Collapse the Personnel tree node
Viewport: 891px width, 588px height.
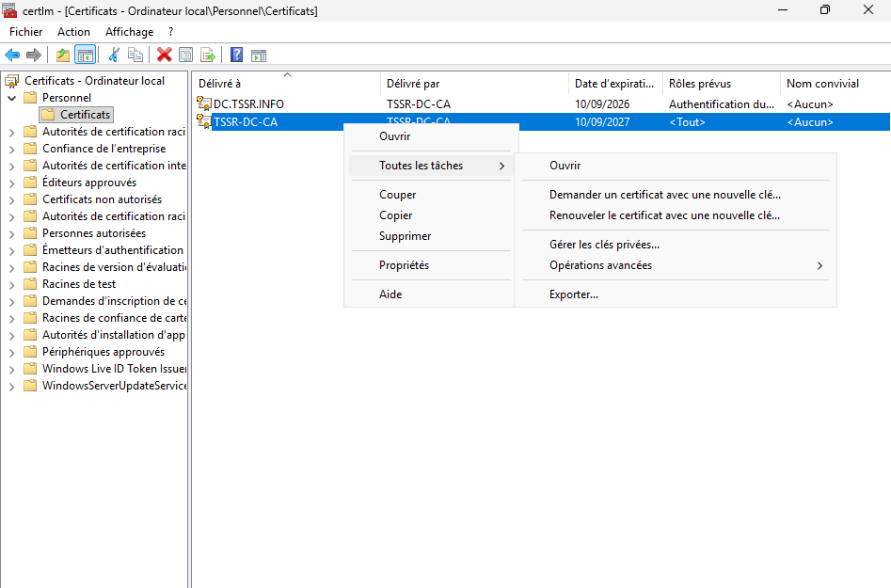tap(11, 98)
